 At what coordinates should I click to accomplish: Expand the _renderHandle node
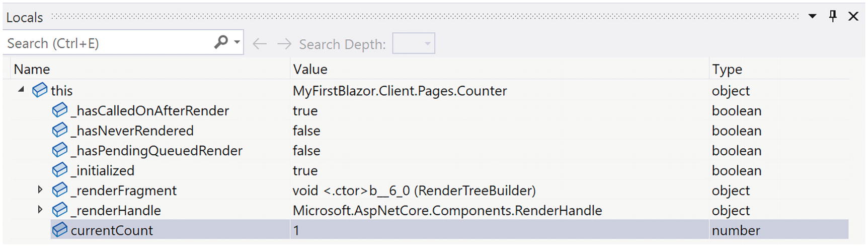[x=40, y=210]
